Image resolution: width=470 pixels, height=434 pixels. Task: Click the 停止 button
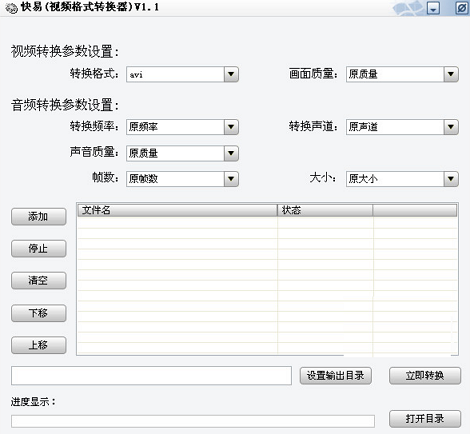pos(39,249)
